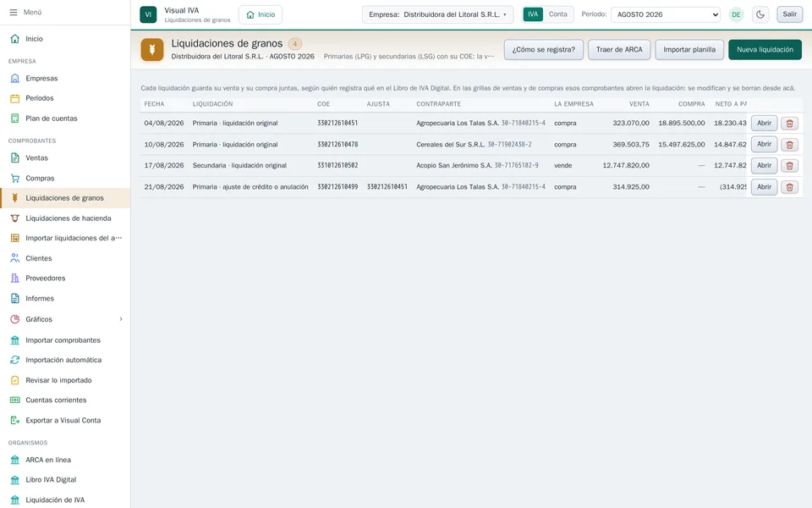Open Cuentas corrientes money icon
Screen dimensions: 812x508
point(15,400)
